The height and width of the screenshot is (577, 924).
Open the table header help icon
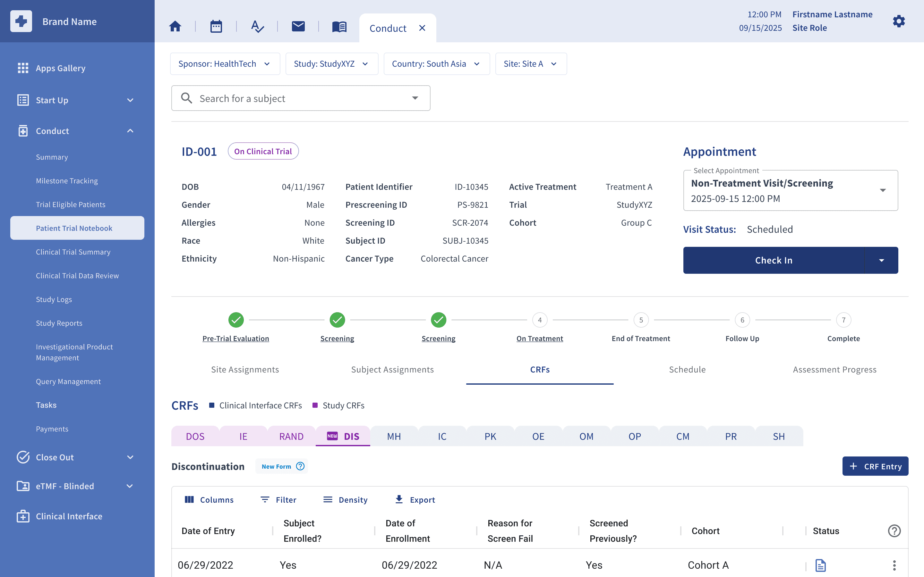[x=894, y=531]
